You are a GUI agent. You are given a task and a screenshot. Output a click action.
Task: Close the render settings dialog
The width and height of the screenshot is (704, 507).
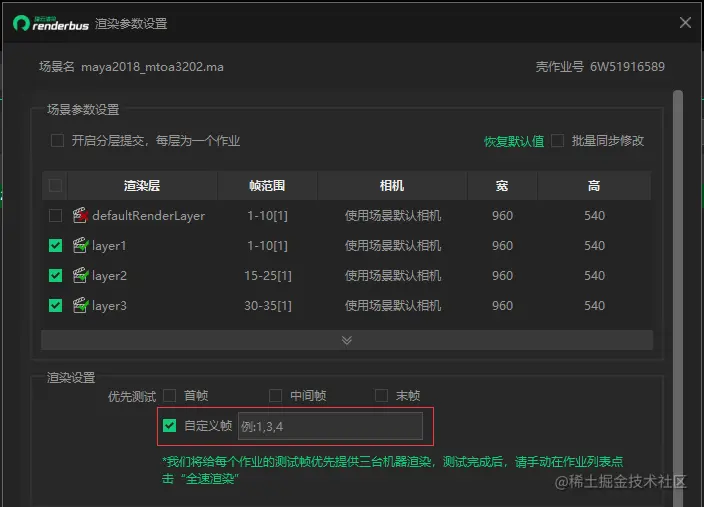[x=685, y=22]
